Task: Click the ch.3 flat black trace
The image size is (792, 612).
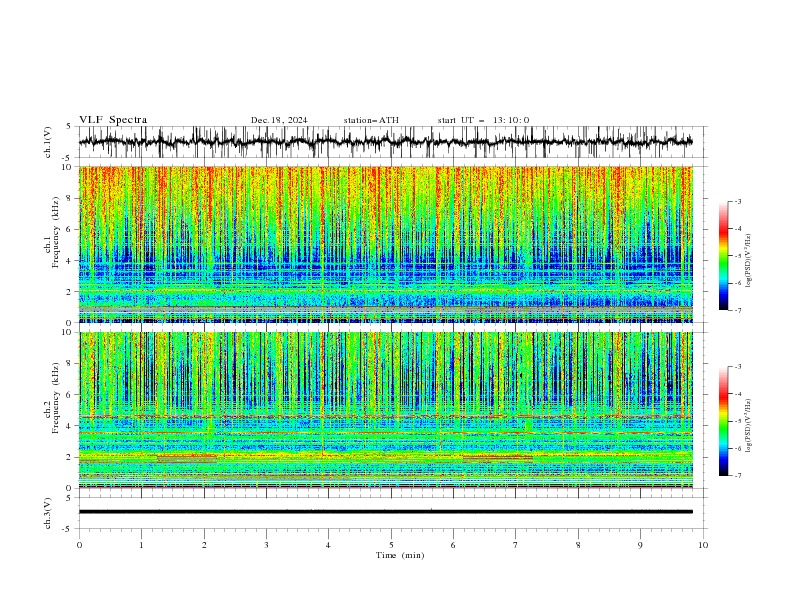Action: [385, 512]
